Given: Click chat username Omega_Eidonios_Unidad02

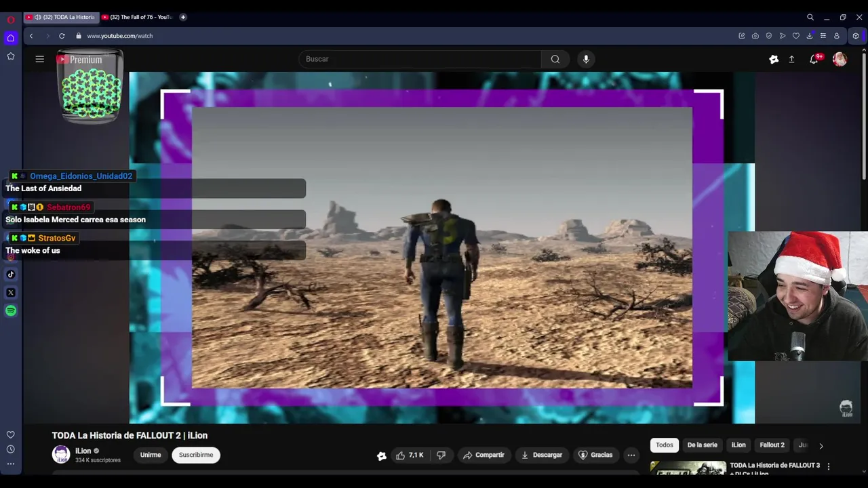Looking at the screenshot, I should (81, 176).
